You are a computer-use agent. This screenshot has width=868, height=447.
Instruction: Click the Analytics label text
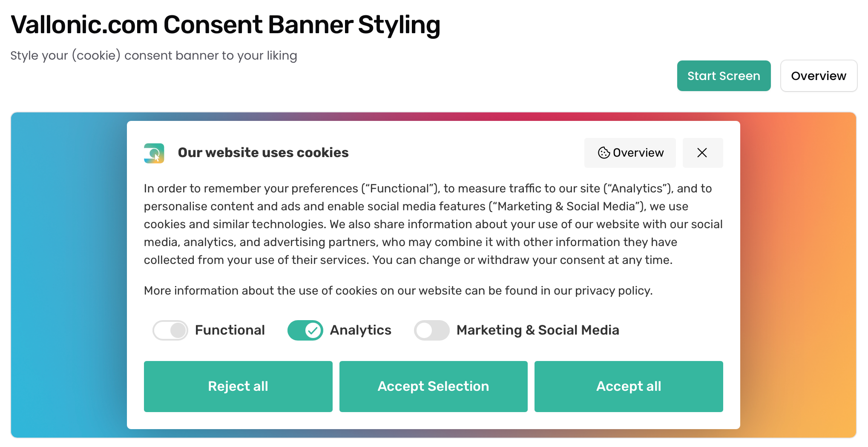(x=360, y=330)
